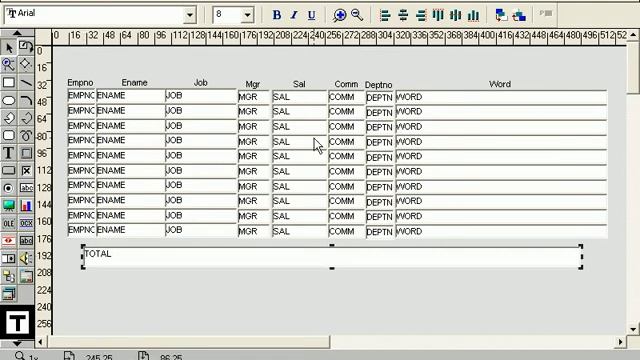Pick the Radio Button item tool

(9, 188)
